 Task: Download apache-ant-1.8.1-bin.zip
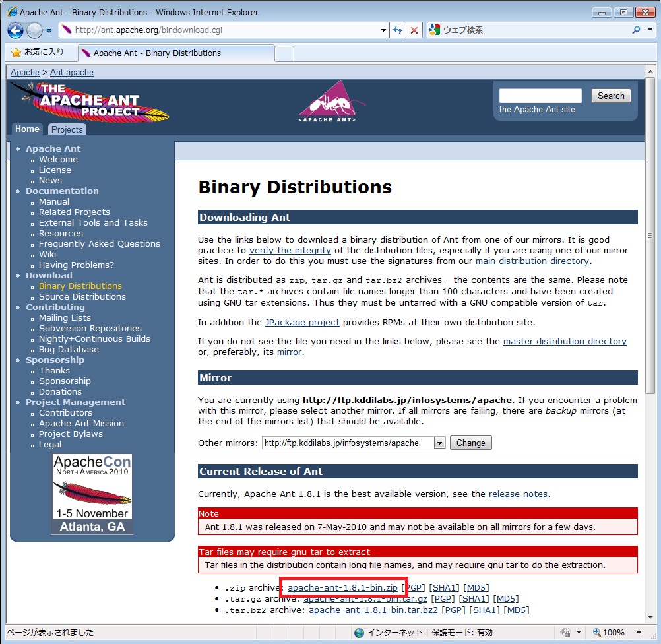(342, 587)
